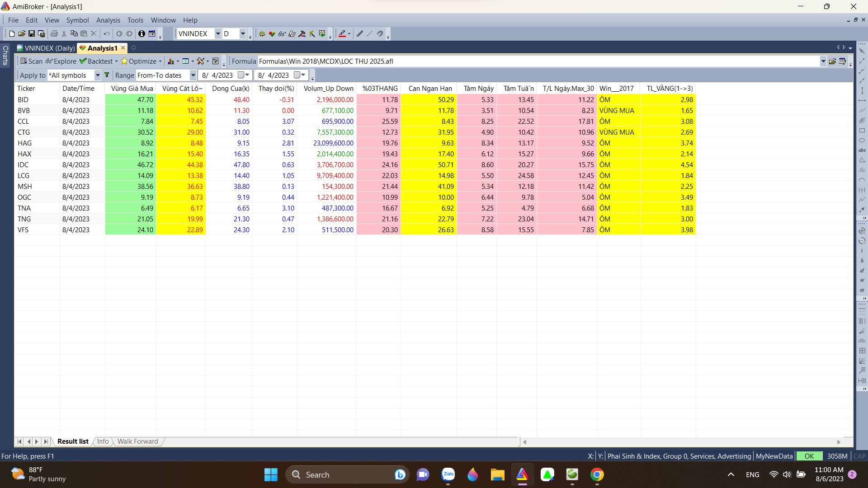Click the Forward navigation arrow icon
This screenshot has width=868, height=488.
point(129,33)
